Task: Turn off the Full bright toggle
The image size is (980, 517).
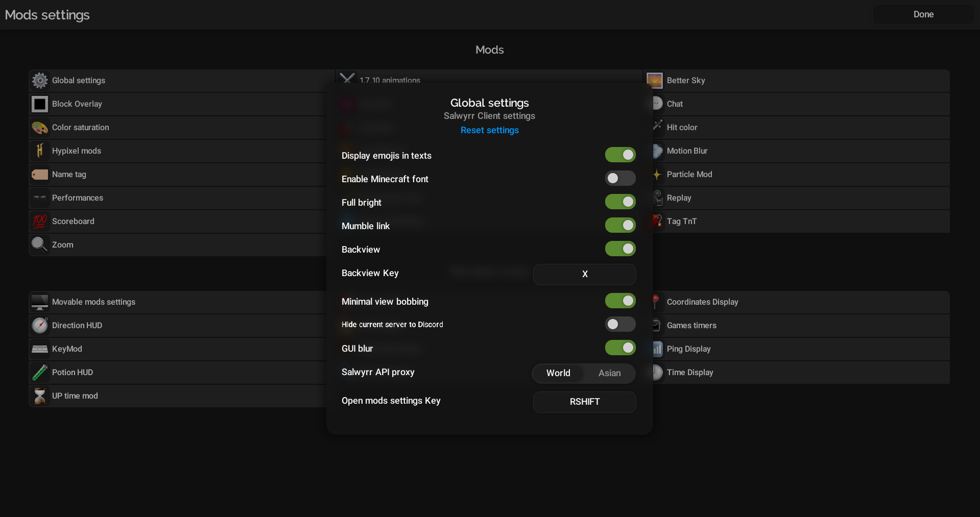Action: point(620,202)
